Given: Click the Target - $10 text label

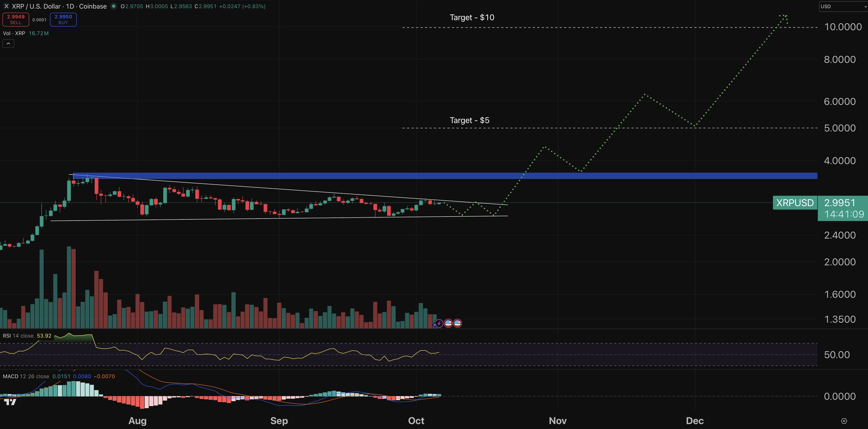Looking at the screenshot, I should click(x=472, y=18).
